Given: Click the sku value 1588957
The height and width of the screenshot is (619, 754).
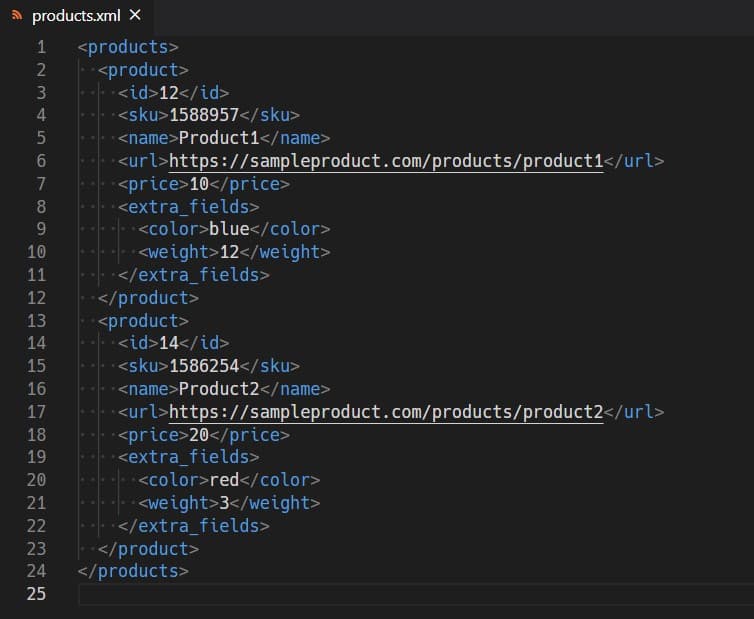Looking at the screenshot, I should 204,115.
